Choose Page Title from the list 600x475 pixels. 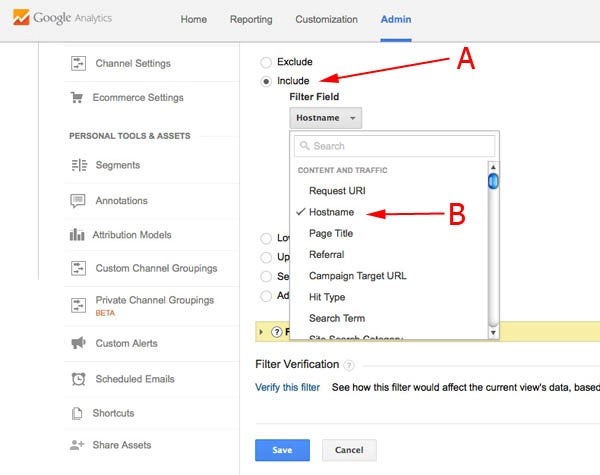(x=331, y=233)
